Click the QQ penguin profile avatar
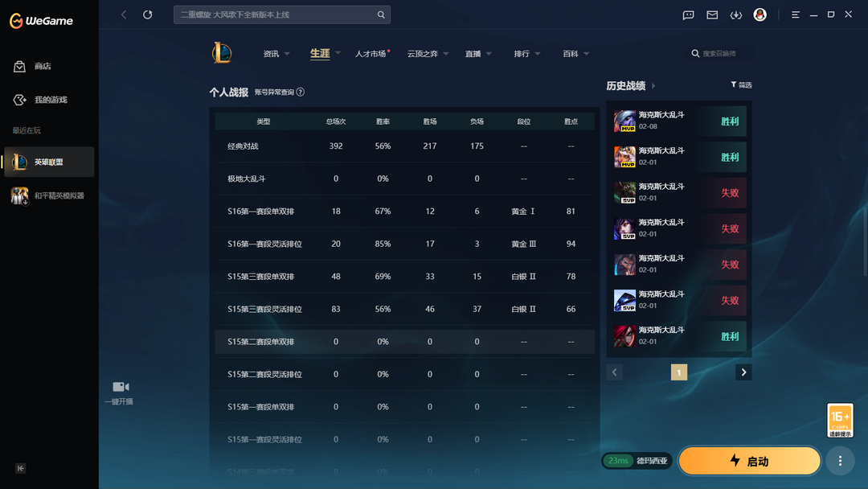The image size is (868, 489). pos(759,14)
